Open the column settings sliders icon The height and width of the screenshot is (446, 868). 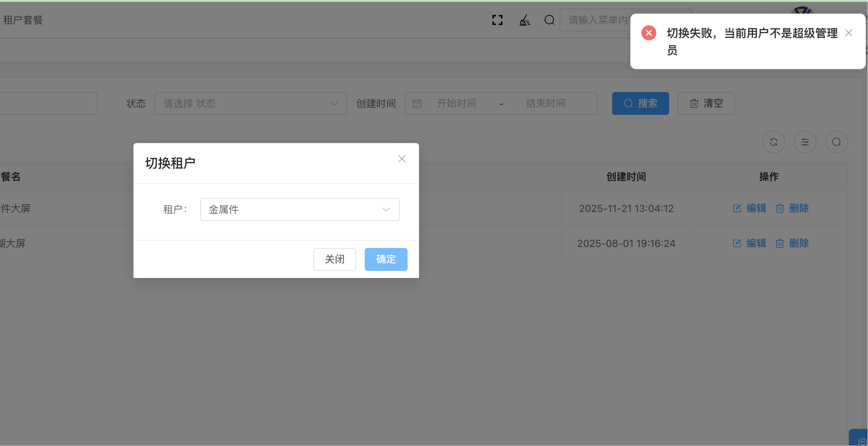coord(805,142)
